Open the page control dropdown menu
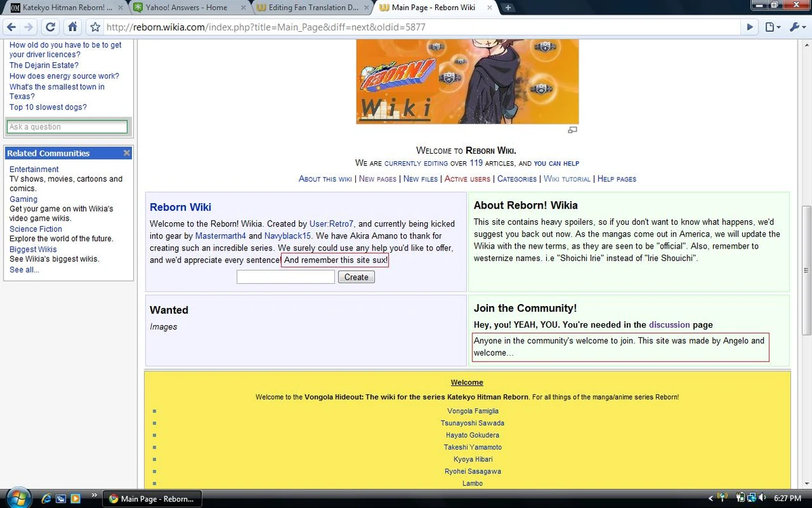812x508 pixels. tap(772, 28)
